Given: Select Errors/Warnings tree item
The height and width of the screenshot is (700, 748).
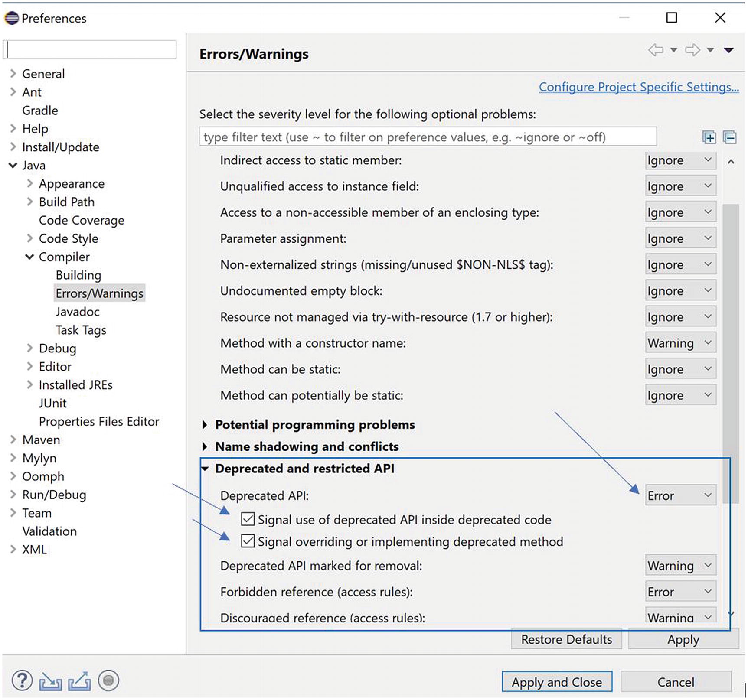Looking at the screenshot, I should point(99,293).
